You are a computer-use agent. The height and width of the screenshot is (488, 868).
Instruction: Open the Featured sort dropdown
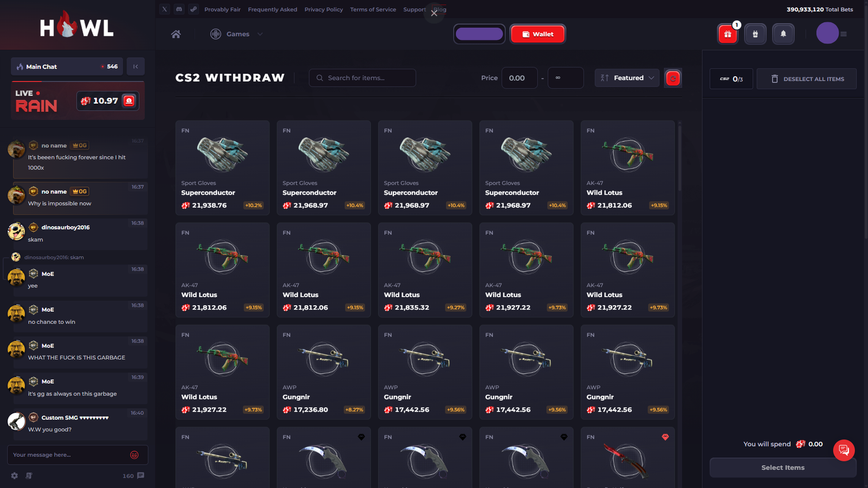627,78
